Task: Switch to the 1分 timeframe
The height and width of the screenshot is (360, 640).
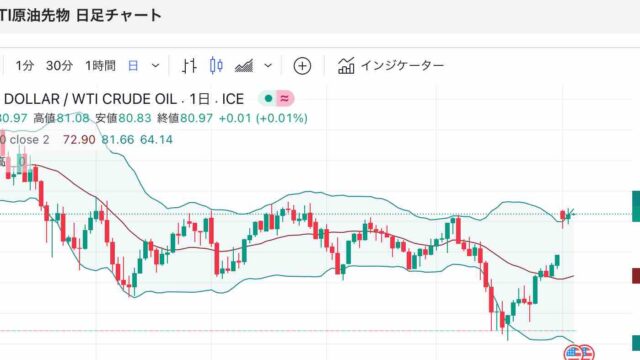Action: 24,66
